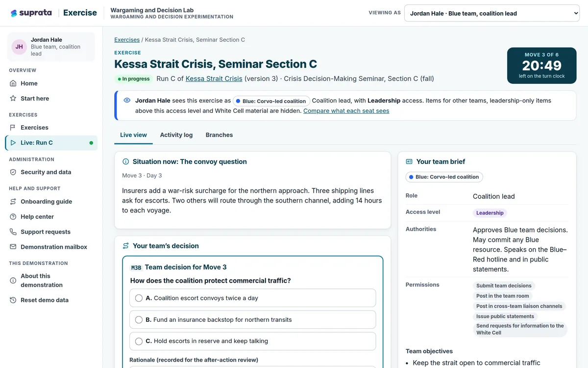Open Demonstration mailbox via its icon
The image size is (588, 368).
click(13, 247)
